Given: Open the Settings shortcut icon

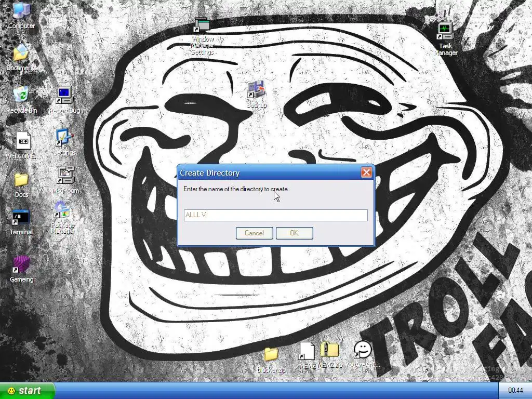Looking at the screenshot, I should pos(64,142).
